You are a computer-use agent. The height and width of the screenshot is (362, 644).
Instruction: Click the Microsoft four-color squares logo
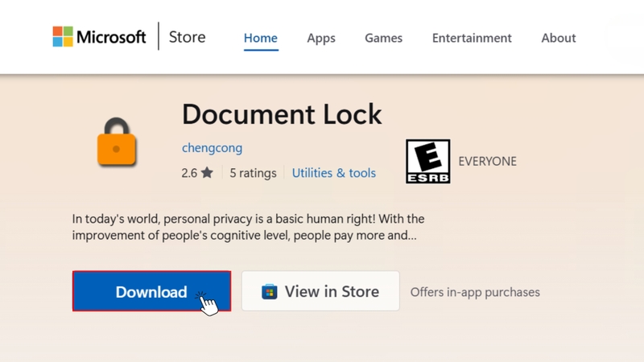[x=63, y=37]
